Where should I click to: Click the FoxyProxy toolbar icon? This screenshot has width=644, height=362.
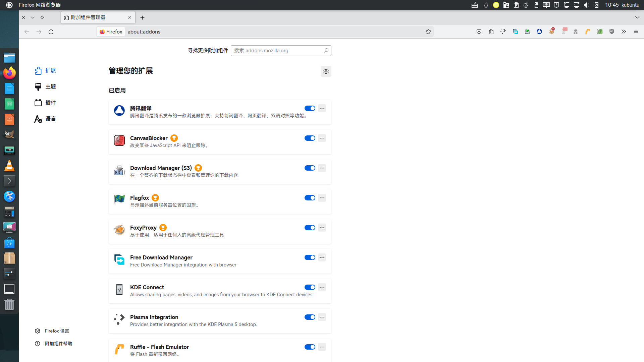pos(551,32)
